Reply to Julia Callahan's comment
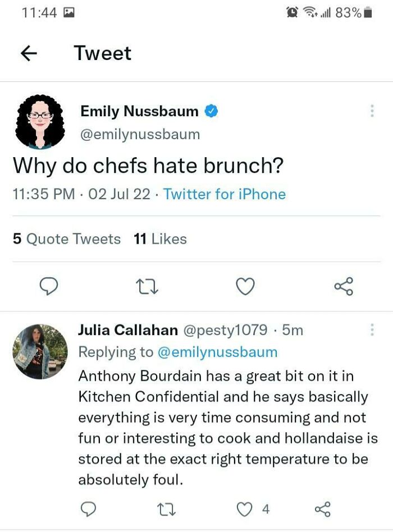 coord(87,510)
